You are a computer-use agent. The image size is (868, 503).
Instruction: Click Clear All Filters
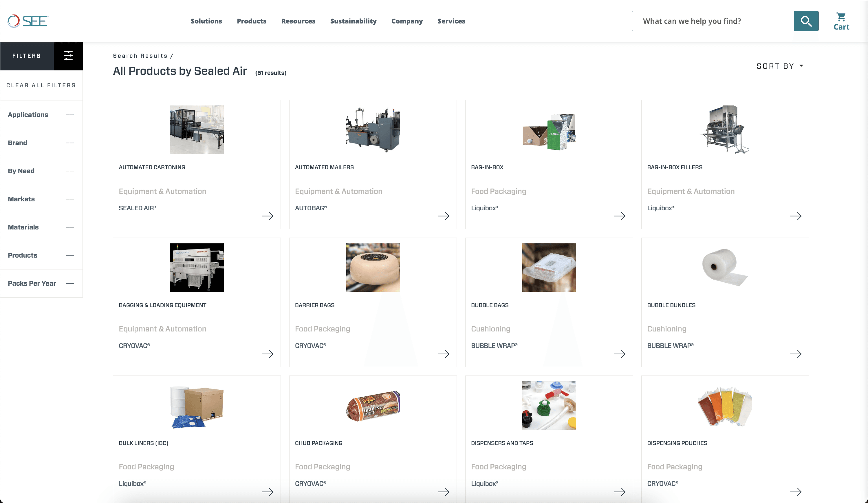pyautogui.click(x=41, y=85)
